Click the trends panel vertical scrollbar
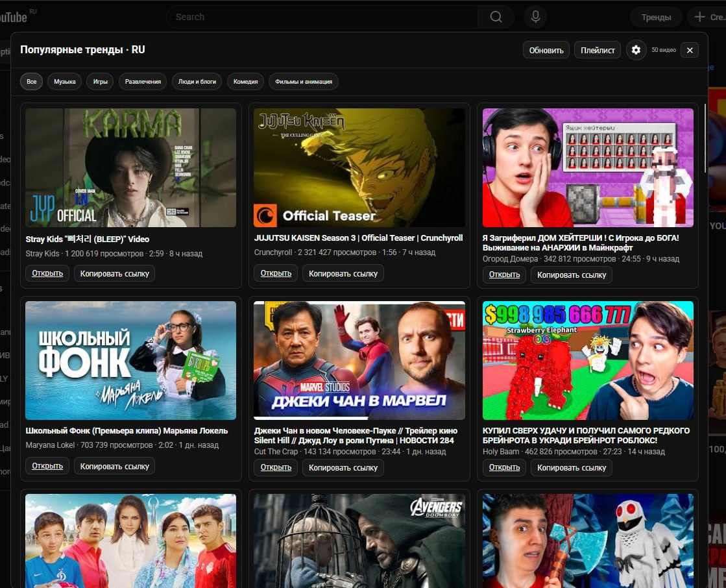This screenshot has height=588, width=726. pyautogui.click(x=705, y=138)
